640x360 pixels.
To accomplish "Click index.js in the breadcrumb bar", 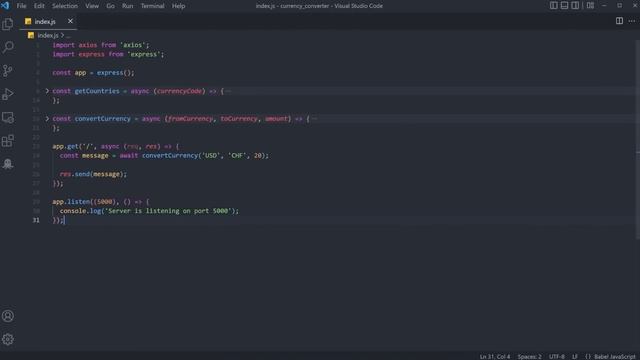I will coord(48,36).
